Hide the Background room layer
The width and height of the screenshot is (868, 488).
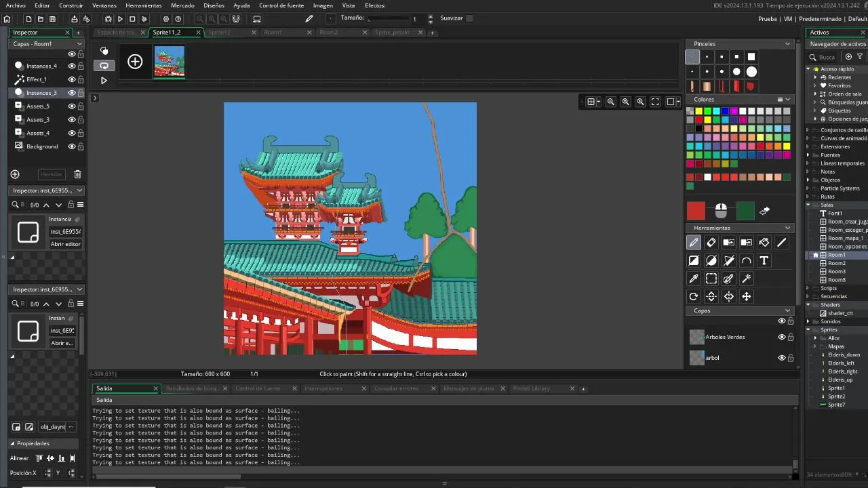coord(71,146)
